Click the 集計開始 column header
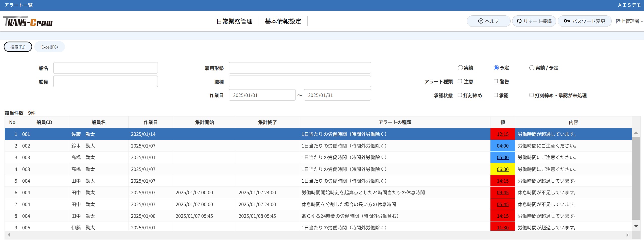The height and width of the screenshot is (242, 644). click(x=204, y=122)
